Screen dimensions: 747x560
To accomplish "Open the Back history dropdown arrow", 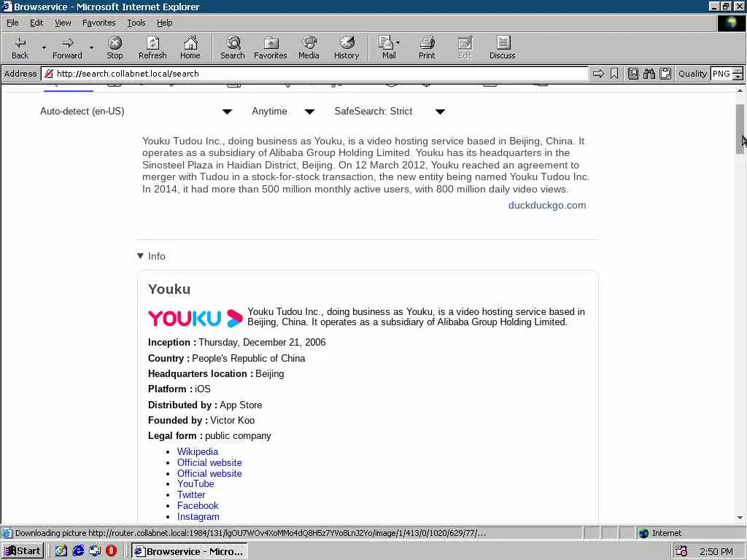I will [x=44, y=47].
